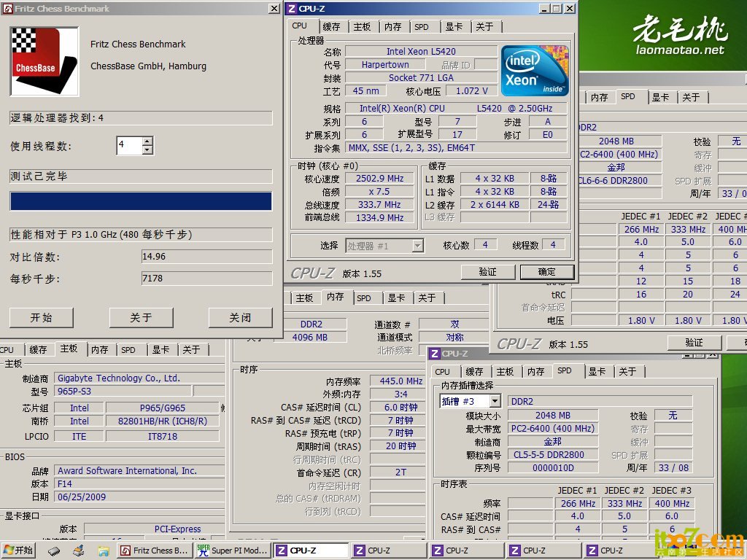Click the southbridge value 82801HB/HR (ICH8/R)
The height and width of the screenshot is (560, 747).
[163, 421]
